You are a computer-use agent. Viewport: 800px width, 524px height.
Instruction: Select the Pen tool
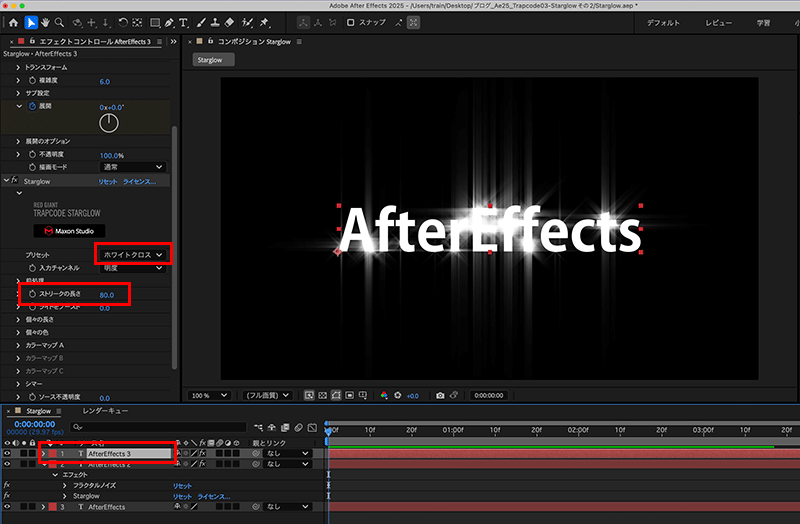click(169, 22)
